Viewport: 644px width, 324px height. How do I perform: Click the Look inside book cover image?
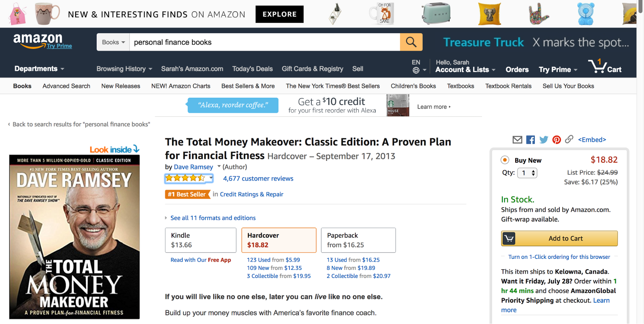tap(74, 237)
